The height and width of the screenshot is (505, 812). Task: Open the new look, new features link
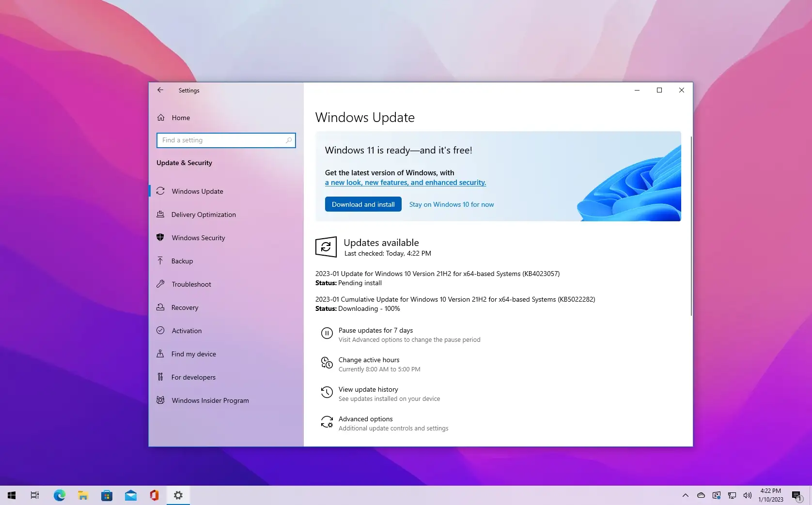pos(406,183)
